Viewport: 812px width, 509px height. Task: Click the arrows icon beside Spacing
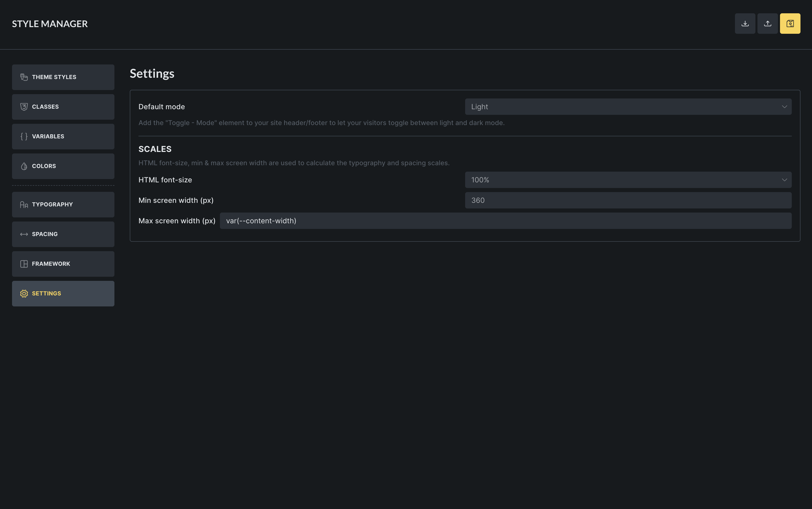pyautogui.click(x=24, y=234)
